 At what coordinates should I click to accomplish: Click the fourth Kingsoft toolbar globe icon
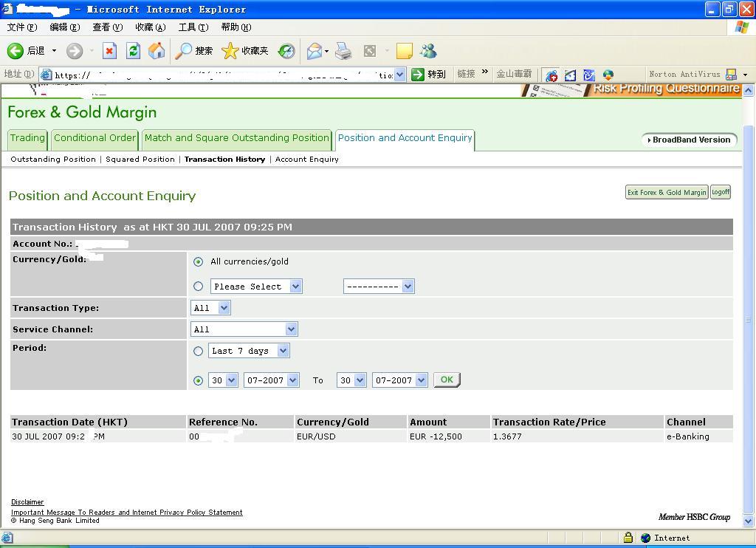click(x=608, y=75)
